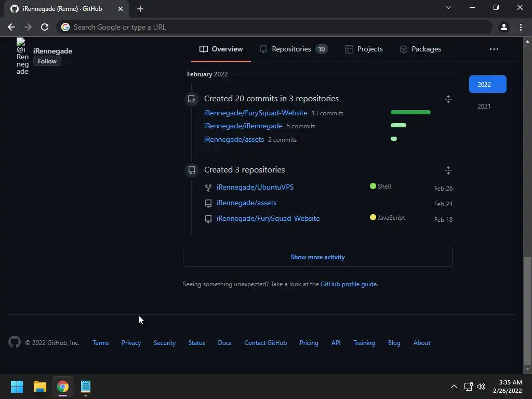This screenshot has height=399, width=532.
Task: Open the GitHub profile guide link
Action: [349, 284]
